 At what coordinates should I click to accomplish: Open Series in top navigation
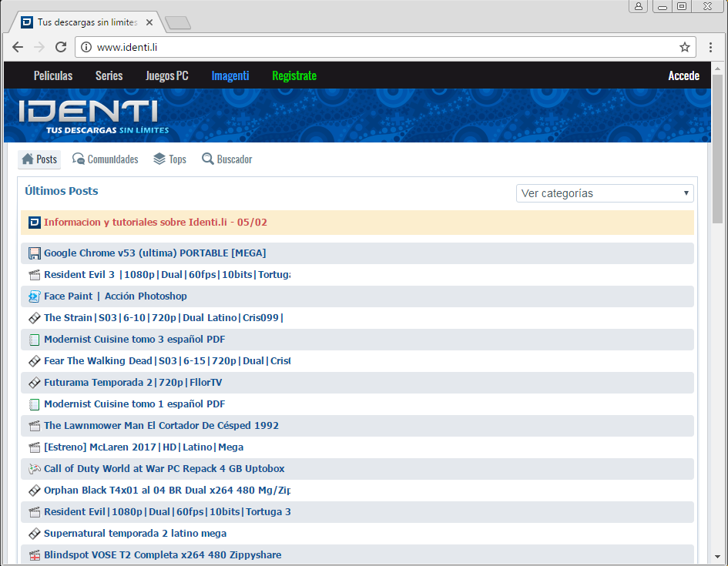point(109,75)
